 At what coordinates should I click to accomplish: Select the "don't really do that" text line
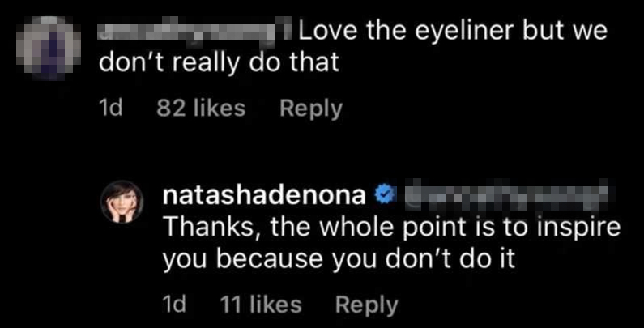click(217, 64)
